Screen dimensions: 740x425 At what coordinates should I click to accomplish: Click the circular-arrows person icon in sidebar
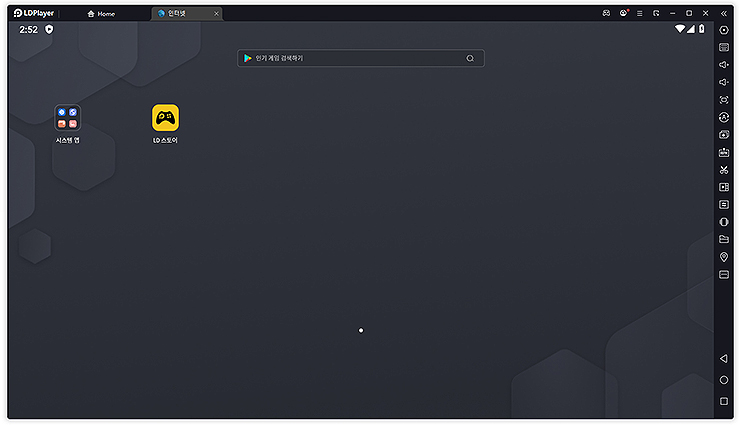[x=723, y=117]
